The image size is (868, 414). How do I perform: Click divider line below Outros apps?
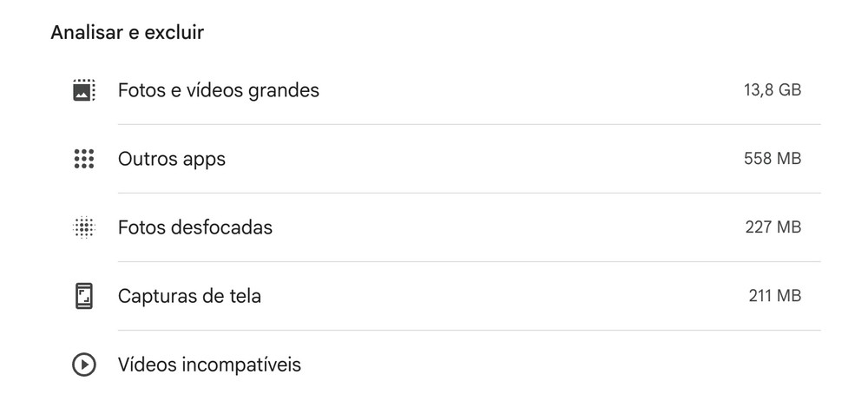pos(469,193)
